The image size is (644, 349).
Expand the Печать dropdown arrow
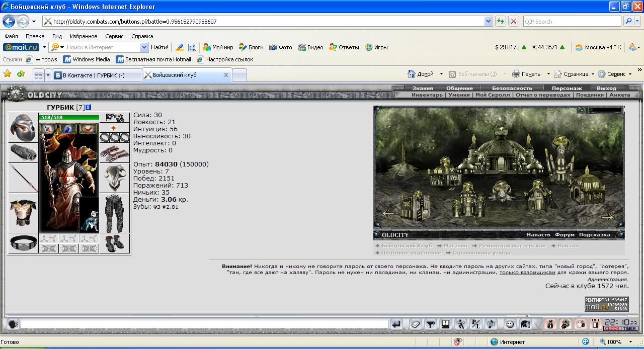(x=548, y=74)
